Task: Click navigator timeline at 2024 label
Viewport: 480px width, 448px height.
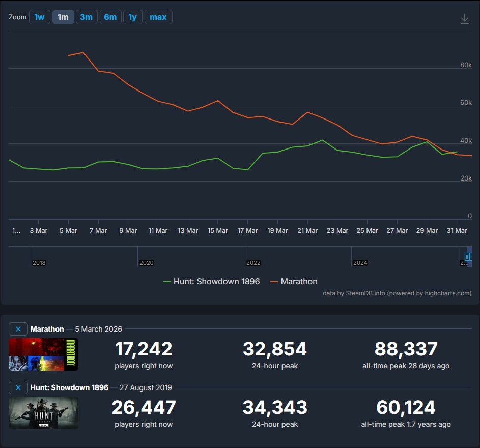Action: pyautogui.click(x=360, y=263)
